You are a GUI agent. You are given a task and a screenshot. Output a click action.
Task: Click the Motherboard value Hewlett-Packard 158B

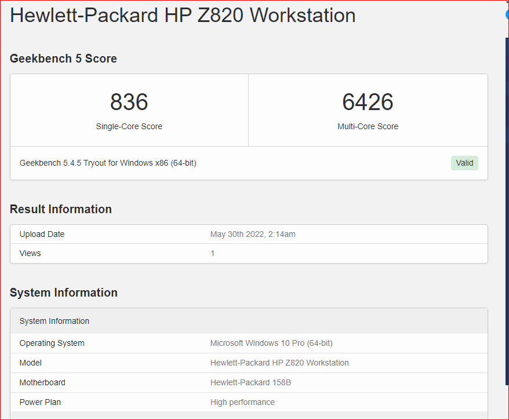(x=250, y=382)
